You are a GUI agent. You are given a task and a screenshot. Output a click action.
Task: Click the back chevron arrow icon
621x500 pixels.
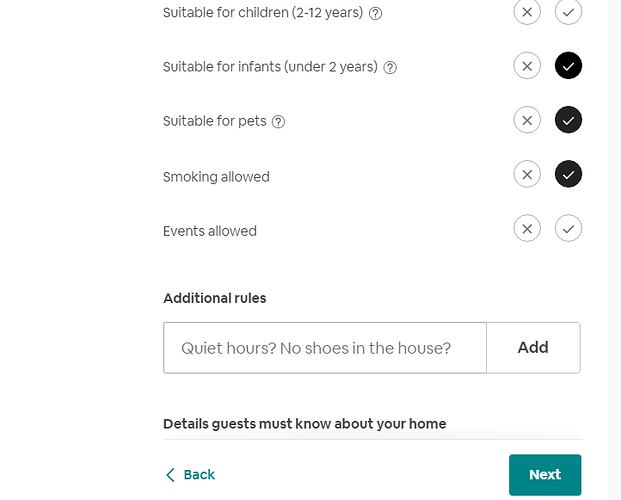pos(170,475)
